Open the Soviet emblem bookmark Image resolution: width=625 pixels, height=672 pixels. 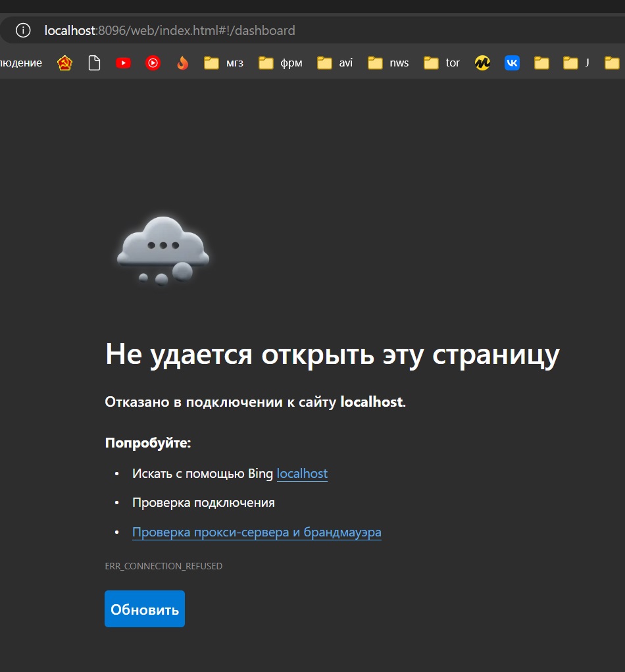pos(64,63)
